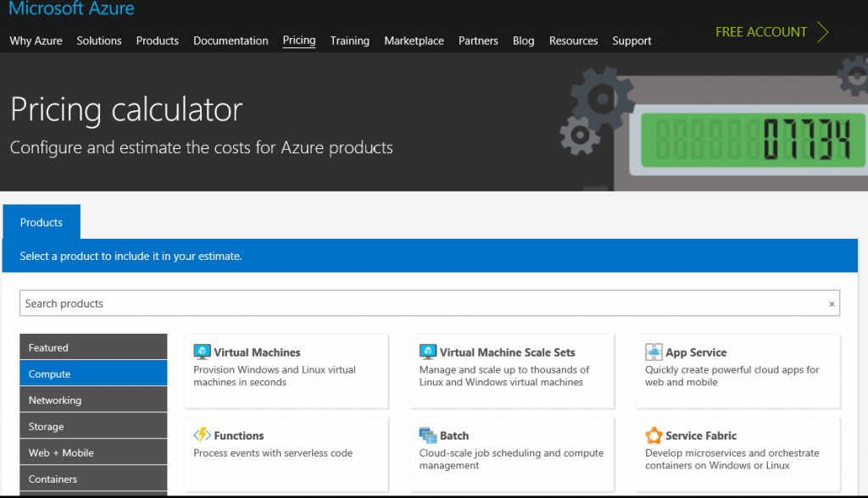Clear search with the X icon
The width and height of the screenshot is (868, 498).
(832, 304)
